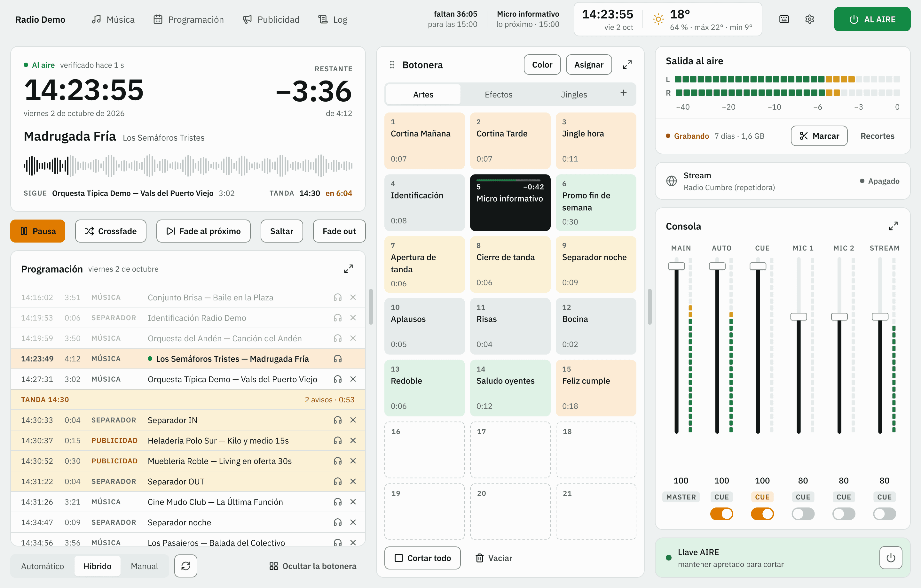Open the Recortes link

point(877,136)
